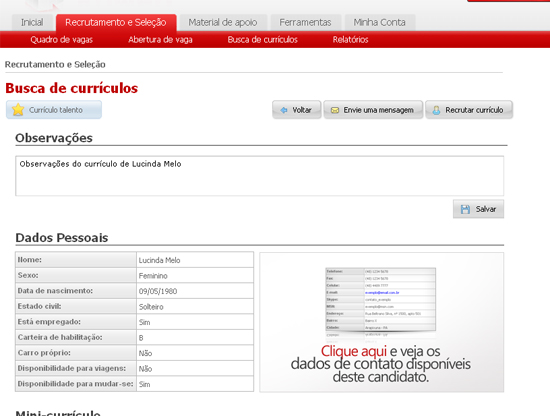Open the Inicial tab
Viewport: 550px width, 416px height.
pyautogui.click(x=32, y=22)
